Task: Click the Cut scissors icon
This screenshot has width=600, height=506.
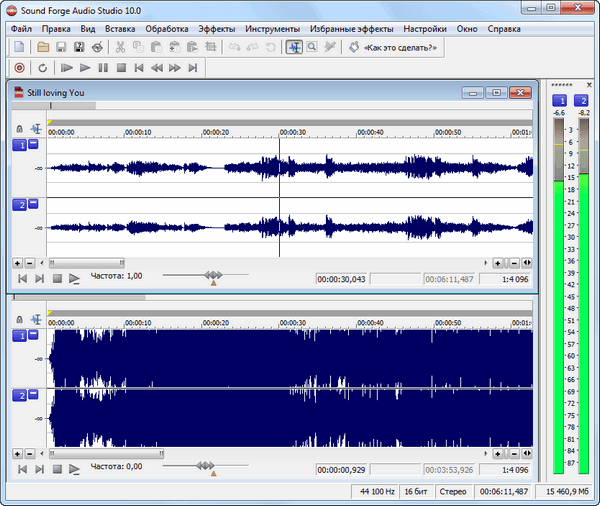Action: click(x=120, y=47)
